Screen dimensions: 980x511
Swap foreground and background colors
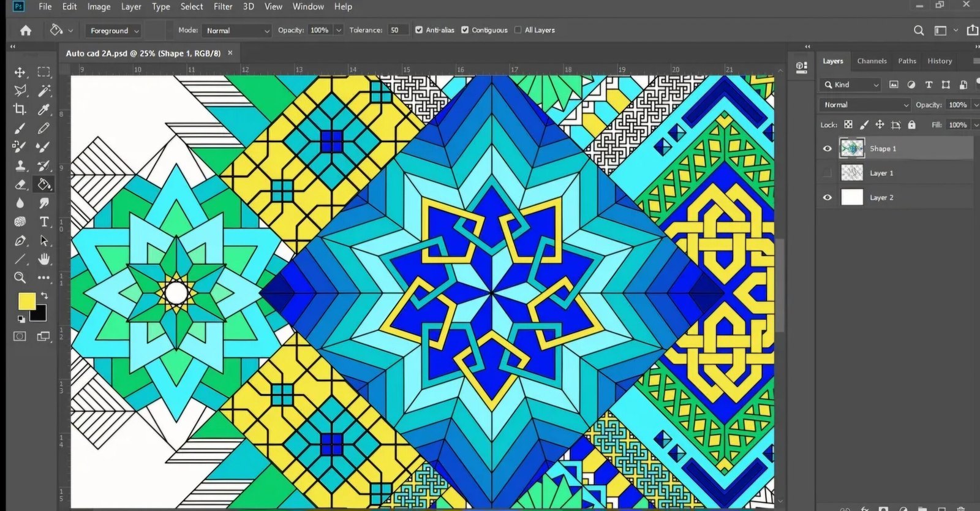tap(44, 295)
